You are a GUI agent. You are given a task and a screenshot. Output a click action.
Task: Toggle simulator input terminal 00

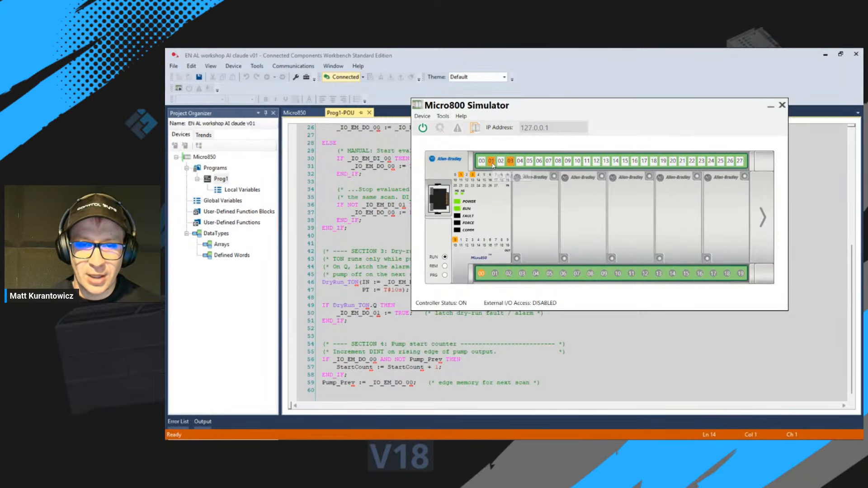click(x=481, y=161)
